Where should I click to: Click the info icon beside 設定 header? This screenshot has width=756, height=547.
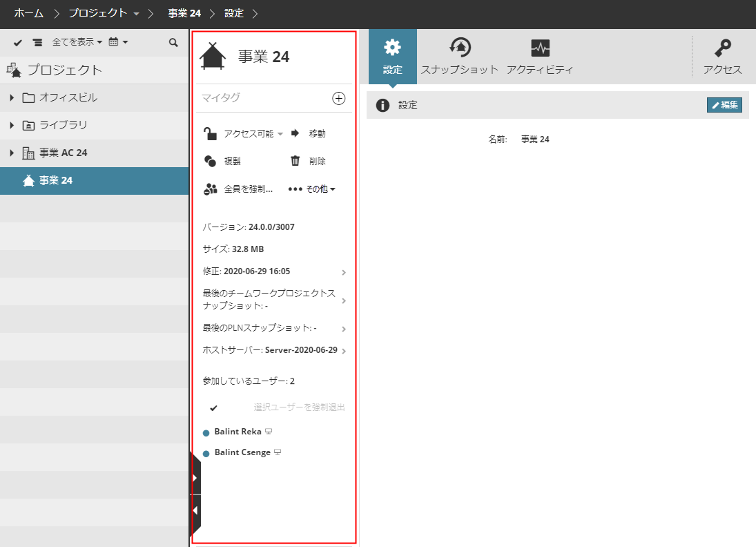(x=382, y=105)
